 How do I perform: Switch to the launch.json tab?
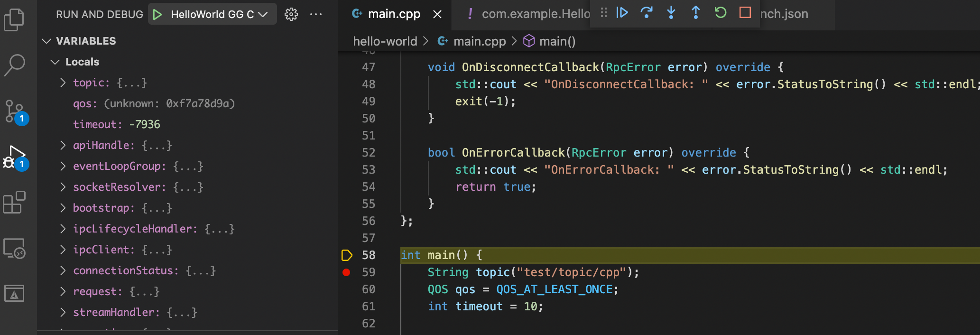784,15
